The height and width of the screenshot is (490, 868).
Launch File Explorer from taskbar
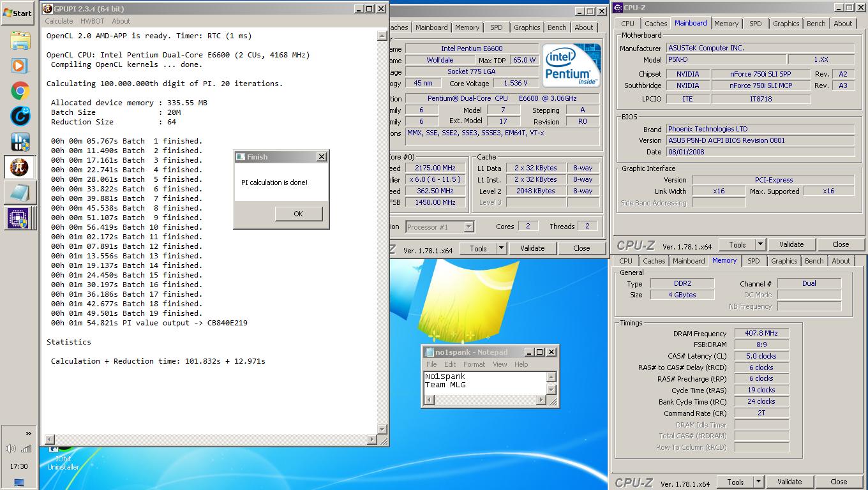[20, 40]
